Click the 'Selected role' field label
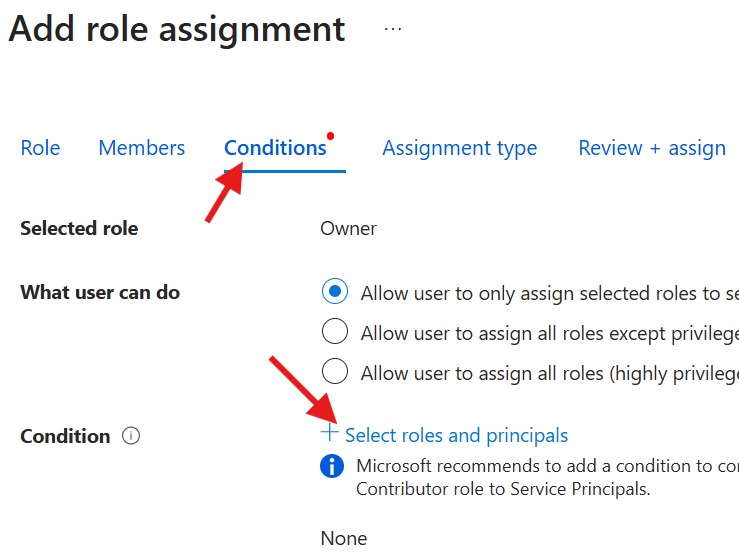 pos(79,228)
